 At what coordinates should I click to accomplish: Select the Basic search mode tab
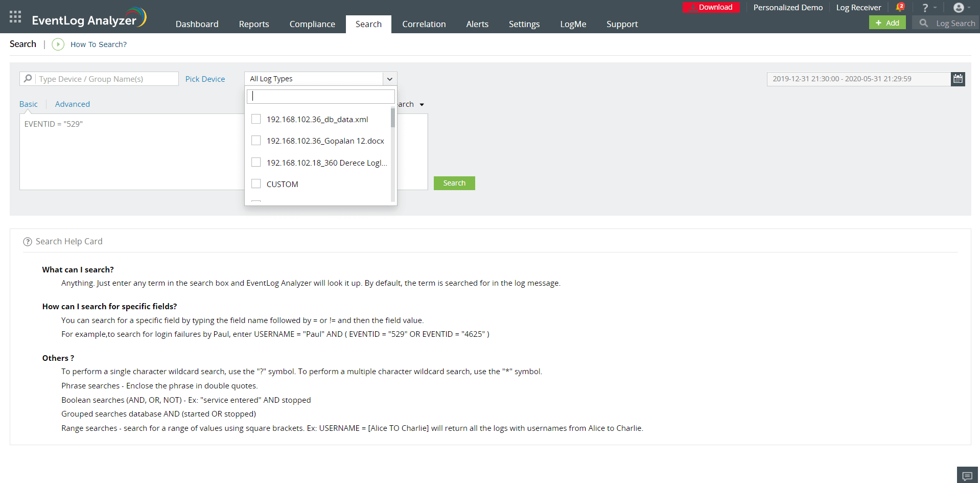coord(29,104)
